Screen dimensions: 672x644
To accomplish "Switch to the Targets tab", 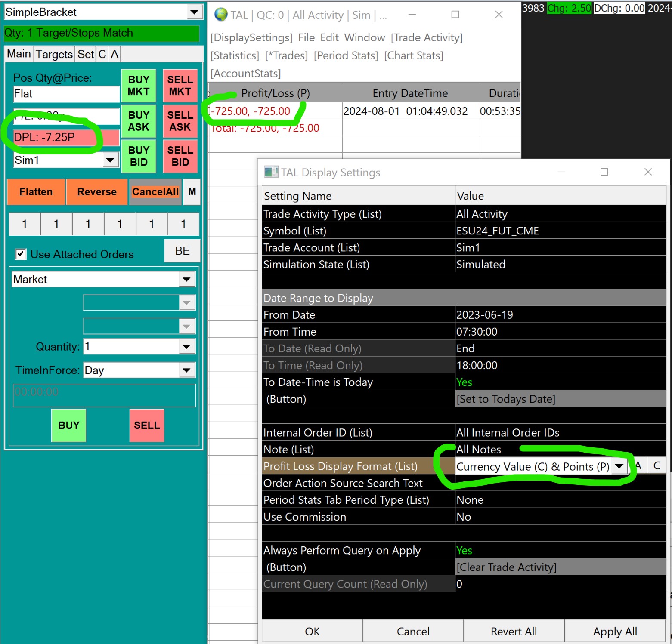I will tap(54, 54).
